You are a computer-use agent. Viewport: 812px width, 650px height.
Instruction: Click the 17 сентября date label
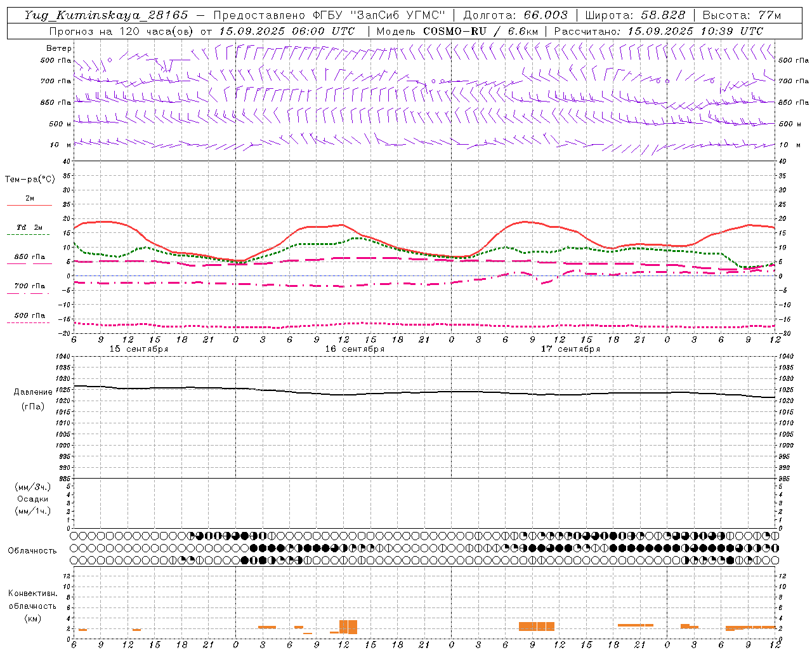point(570,349)
